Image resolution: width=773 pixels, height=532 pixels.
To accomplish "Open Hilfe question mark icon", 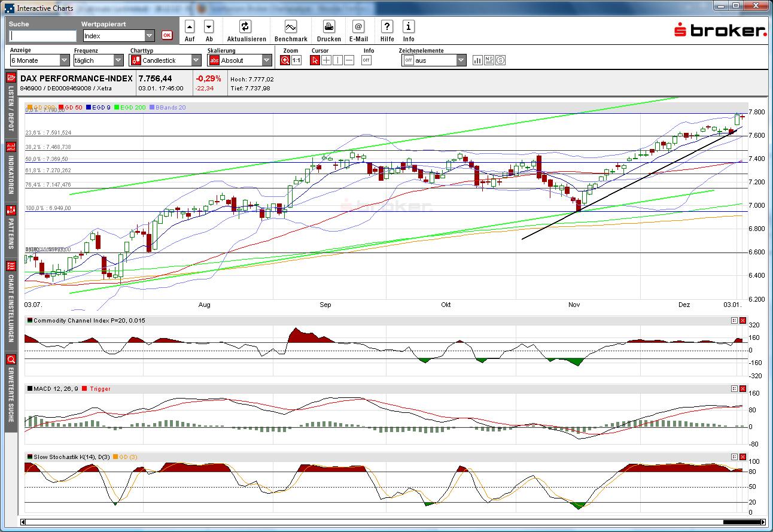I will tap(387, 27).
